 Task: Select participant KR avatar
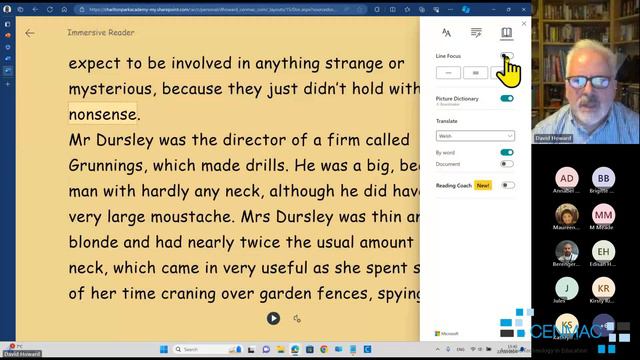(603, 288)
